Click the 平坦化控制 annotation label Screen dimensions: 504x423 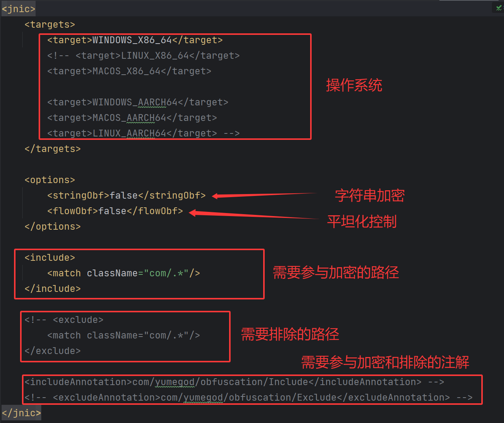click(362, 221)
